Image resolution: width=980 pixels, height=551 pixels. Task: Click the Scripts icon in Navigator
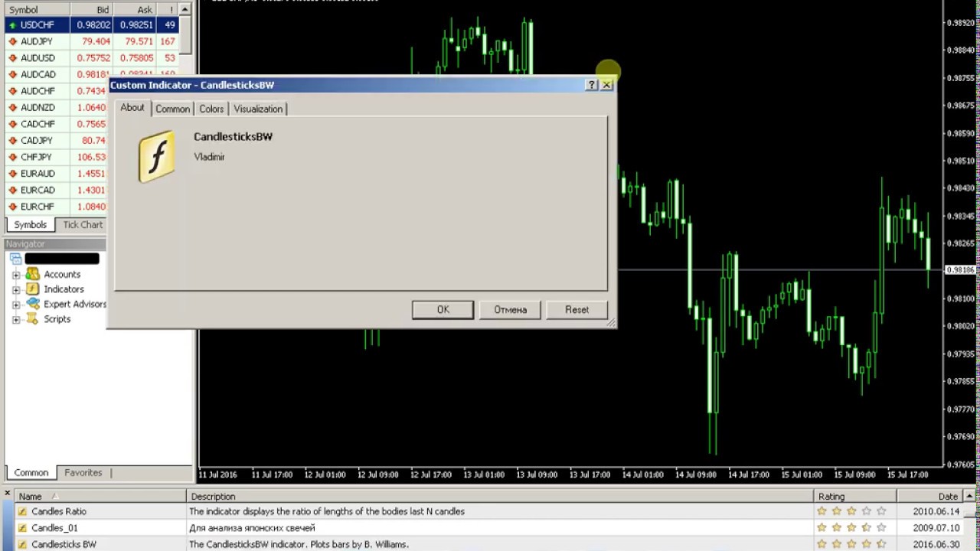tap(32, 319)
